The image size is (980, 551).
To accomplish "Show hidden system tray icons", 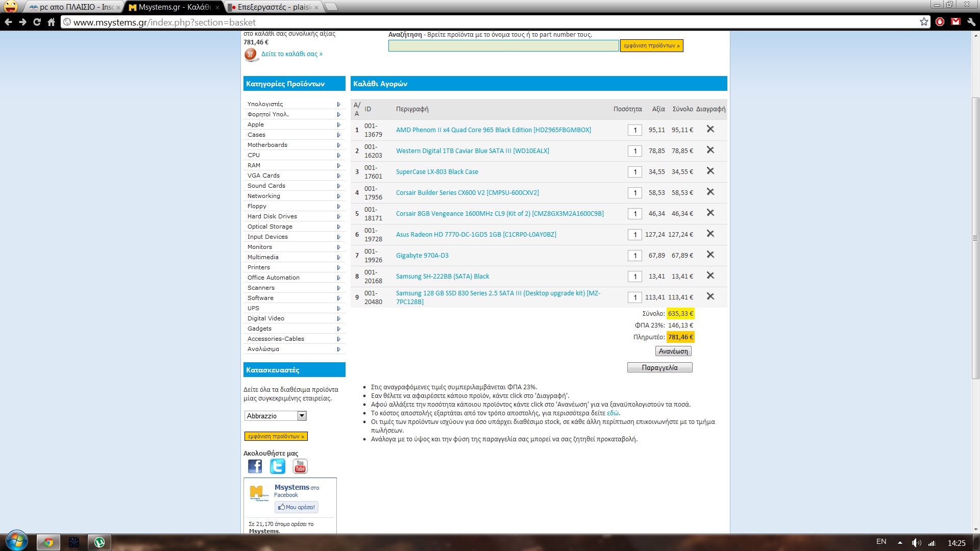I will click(900, 543).
